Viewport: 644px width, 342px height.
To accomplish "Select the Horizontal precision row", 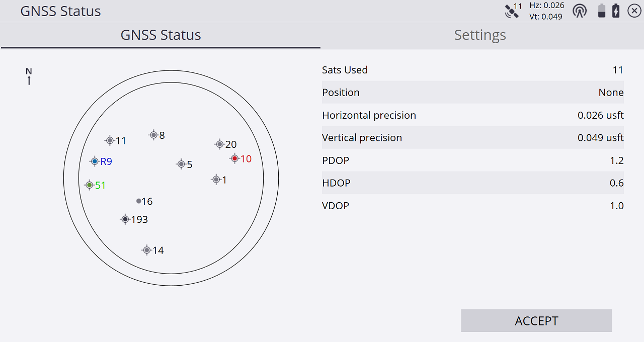I will coord(473,115).
